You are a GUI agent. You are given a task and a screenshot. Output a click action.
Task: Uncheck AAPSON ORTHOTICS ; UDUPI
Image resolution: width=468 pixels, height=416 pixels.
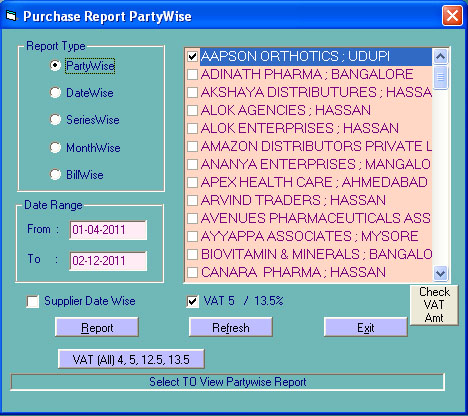(x=192, y=56)
